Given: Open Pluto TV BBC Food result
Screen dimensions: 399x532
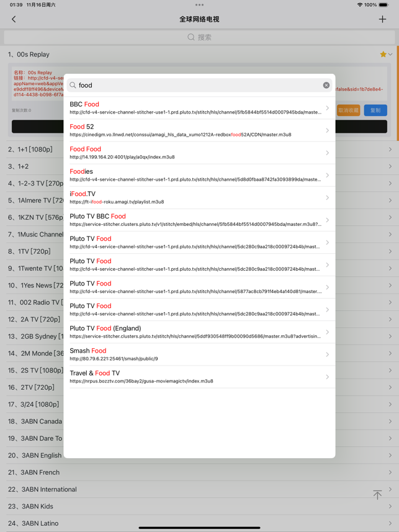Looking at the screenshot, I should click(200, 220).
